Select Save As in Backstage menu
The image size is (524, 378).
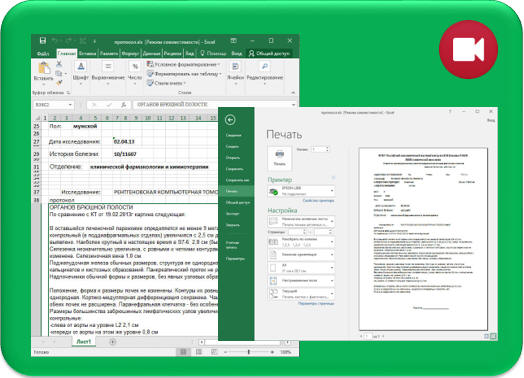(237, 180)
